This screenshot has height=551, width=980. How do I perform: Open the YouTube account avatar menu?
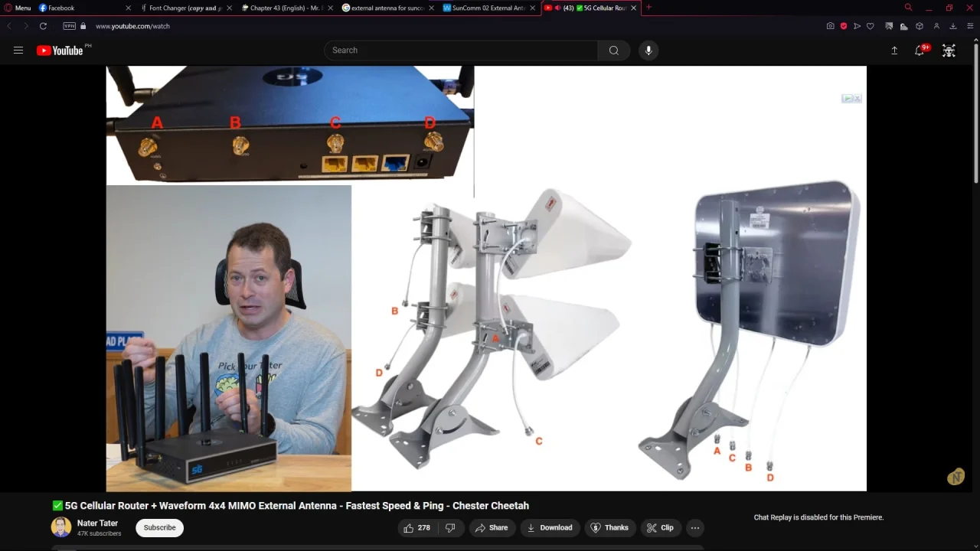(x=949, y=51)
